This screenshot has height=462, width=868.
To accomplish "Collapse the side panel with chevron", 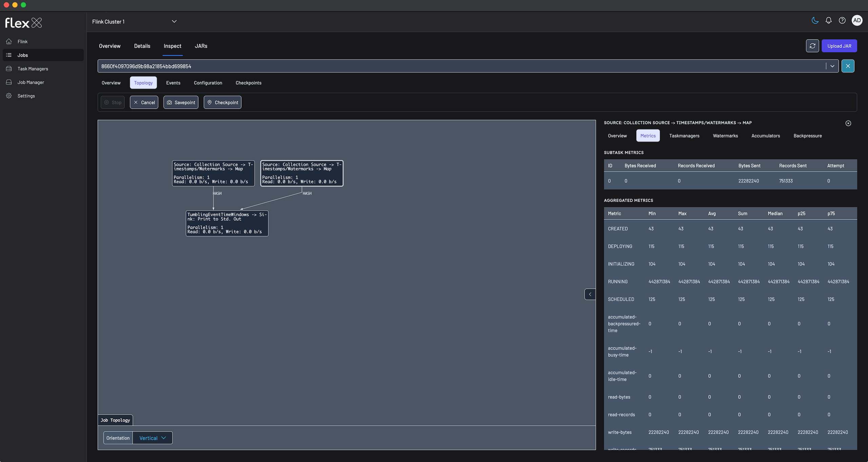I will pyautogui.click(x=590, y=294).
